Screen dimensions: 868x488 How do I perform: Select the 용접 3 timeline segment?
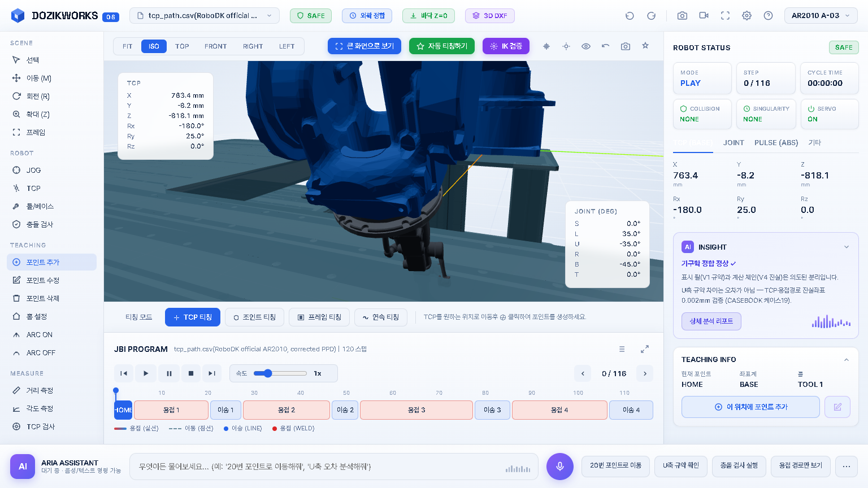point(416,410)
